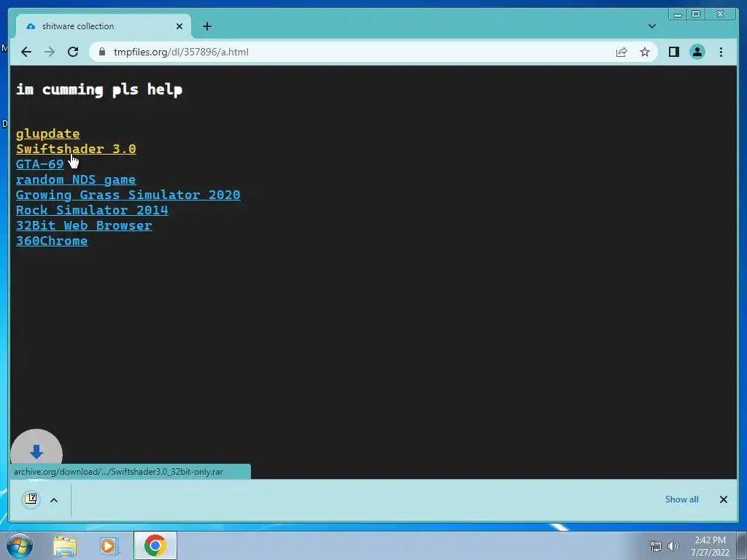Go back to the previous page
Image resolution: width=747 pixels, height=560 pixels.
coord(26,52)
